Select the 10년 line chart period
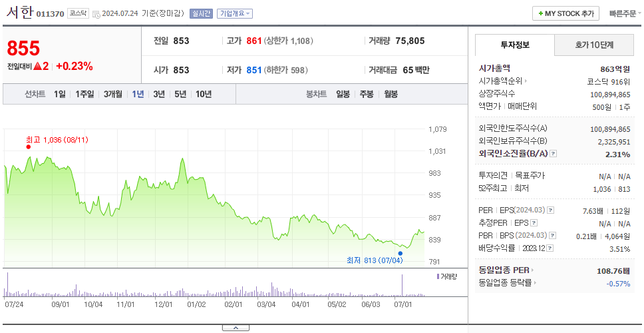Viewport: 644px width, 333px height. (x=204, y=94)
